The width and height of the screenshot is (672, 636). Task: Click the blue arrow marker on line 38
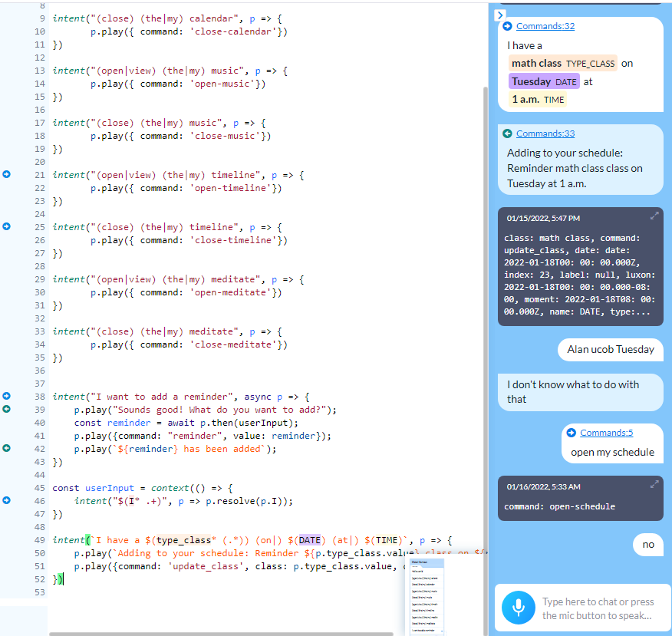coord(6,396)
